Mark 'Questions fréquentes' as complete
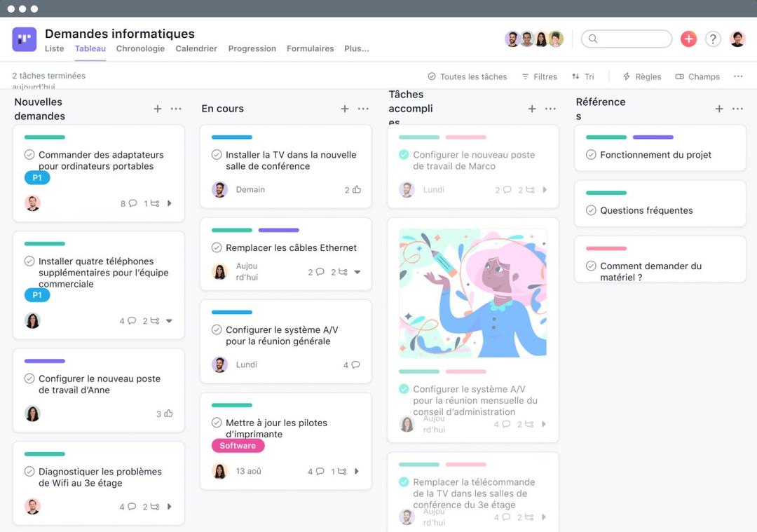The image size is (757, 532). click(x=591, y=210)
